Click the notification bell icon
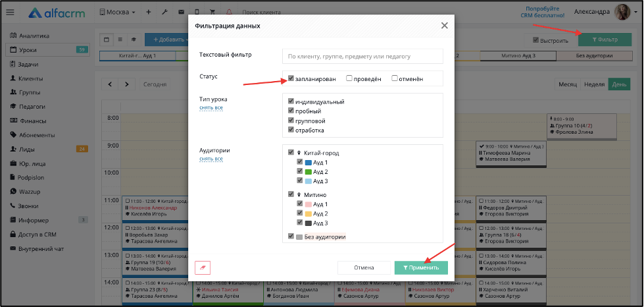Image resolution: width=644 pixels, height=307 pixels. [229, 13]
